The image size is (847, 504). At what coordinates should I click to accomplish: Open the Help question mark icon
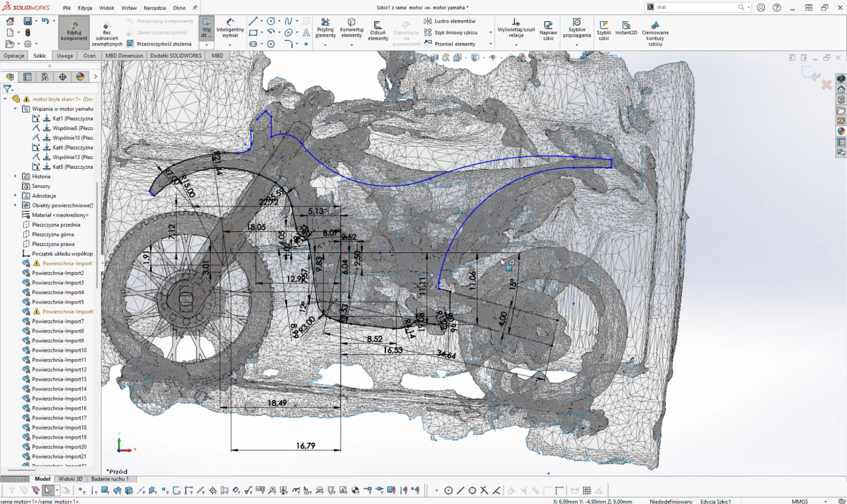777,7
